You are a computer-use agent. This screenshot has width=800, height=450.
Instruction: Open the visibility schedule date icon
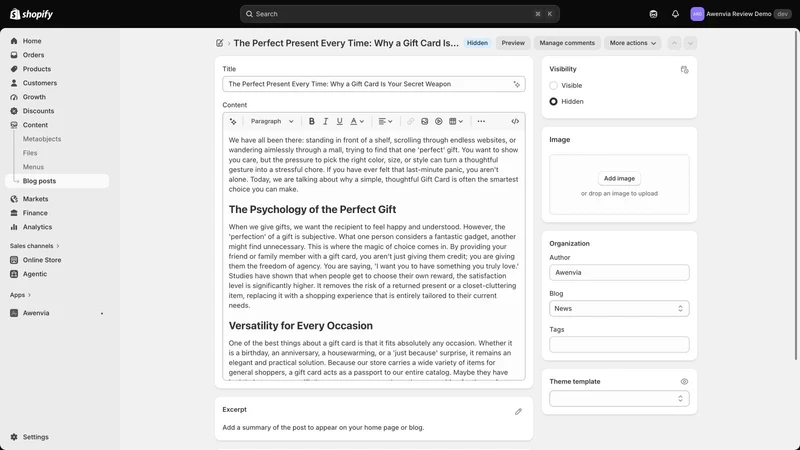(684, 69)
